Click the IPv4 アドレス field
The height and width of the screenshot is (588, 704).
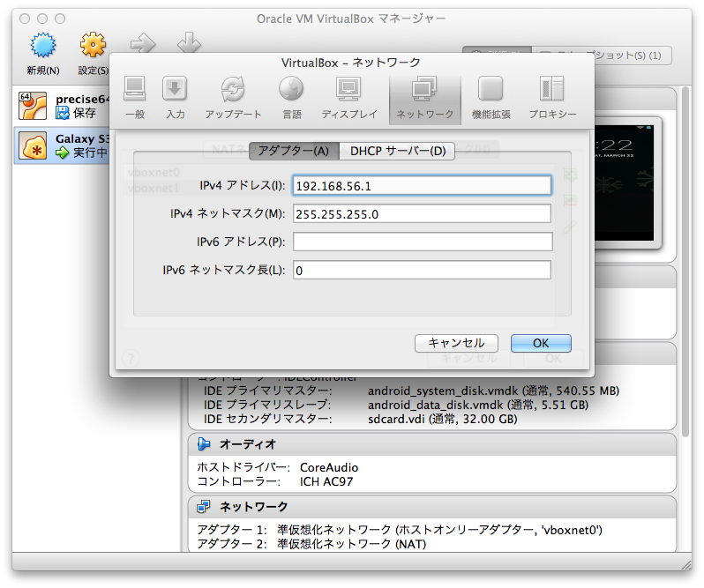[422, 186]
